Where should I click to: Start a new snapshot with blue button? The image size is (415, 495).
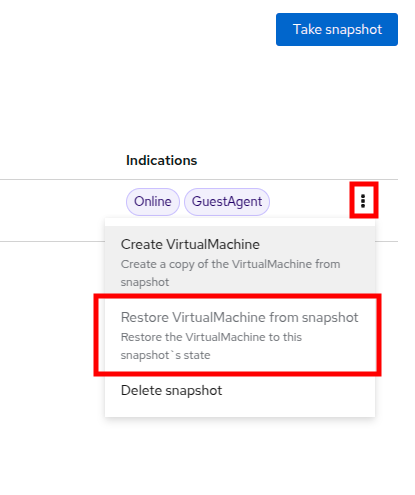click(x=337, y=29)
